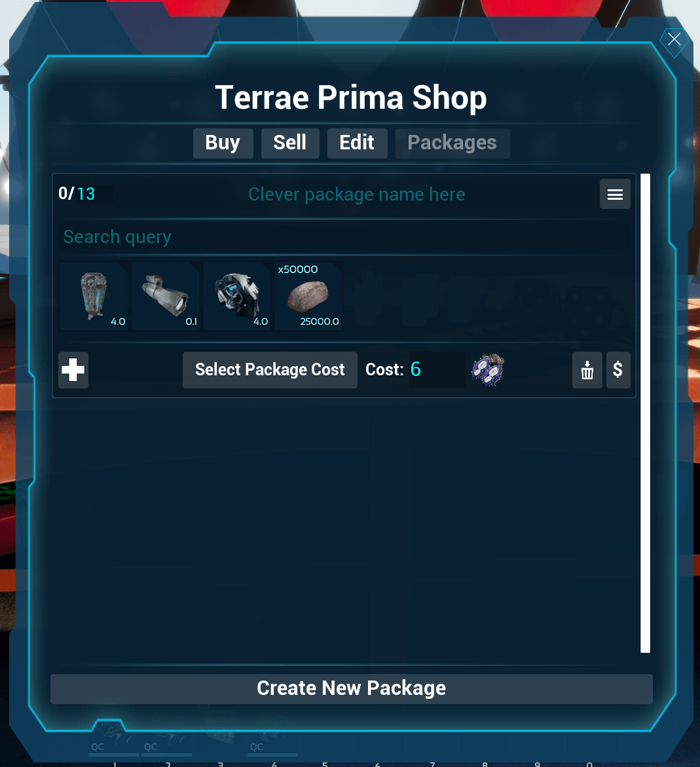The height and width of the screenshot is (767, 700).
Task: Click the Create New Package button
Action: [351, 689]
